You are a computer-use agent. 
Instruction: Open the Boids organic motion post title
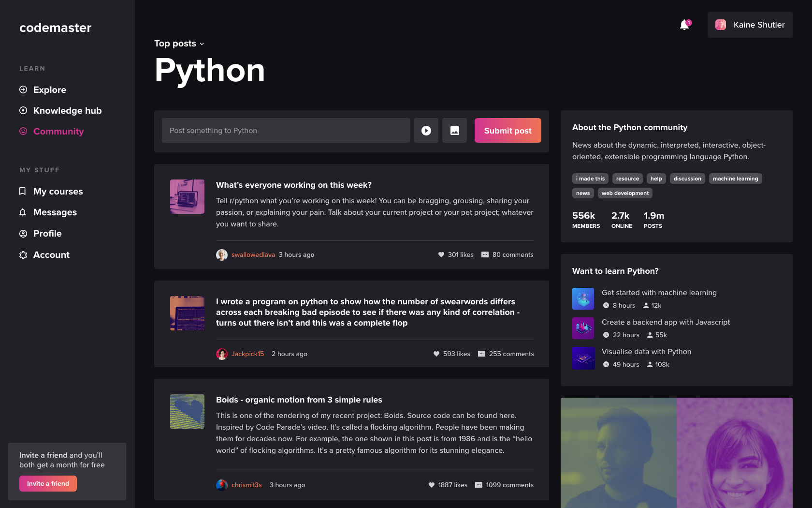tap(299, 400)
